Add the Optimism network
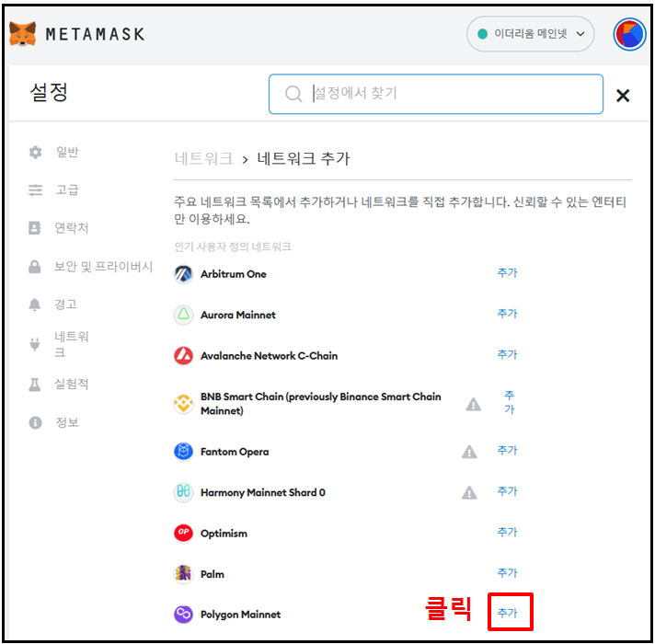This screenshot has width=655, height=644. click(x=507, y=532)
